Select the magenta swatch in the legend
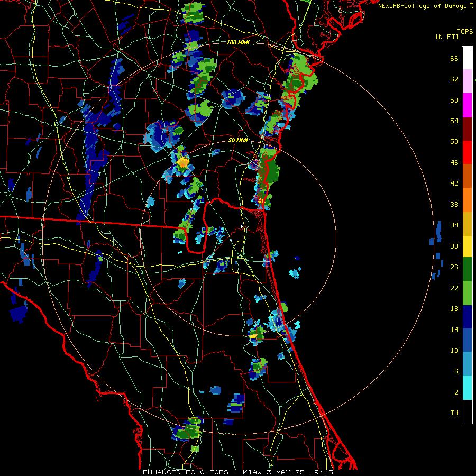The width and height of the screenshot is (476, 476). (467, 105)
